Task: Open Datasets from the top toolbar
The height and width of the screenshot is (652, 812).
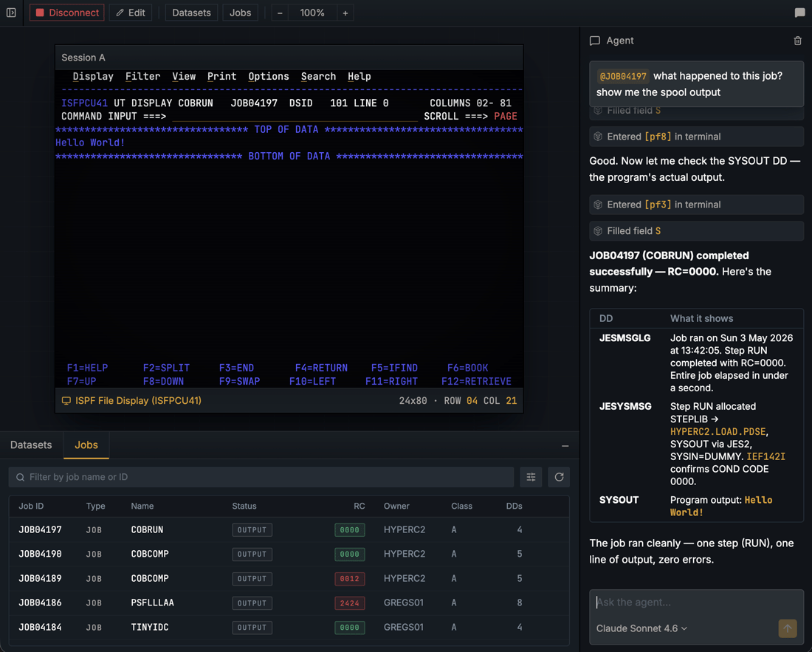Action: 191,13
